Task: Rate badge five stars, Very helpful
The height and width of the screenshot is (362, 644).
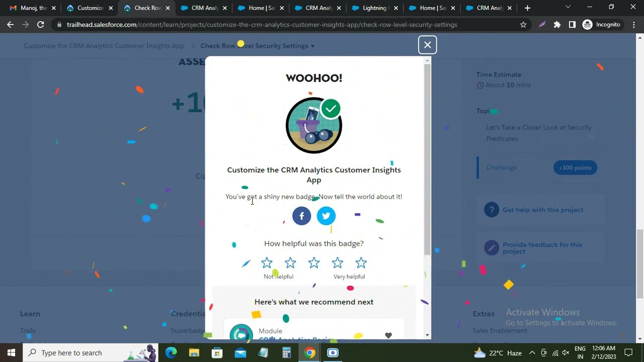Action: (361, 262)
